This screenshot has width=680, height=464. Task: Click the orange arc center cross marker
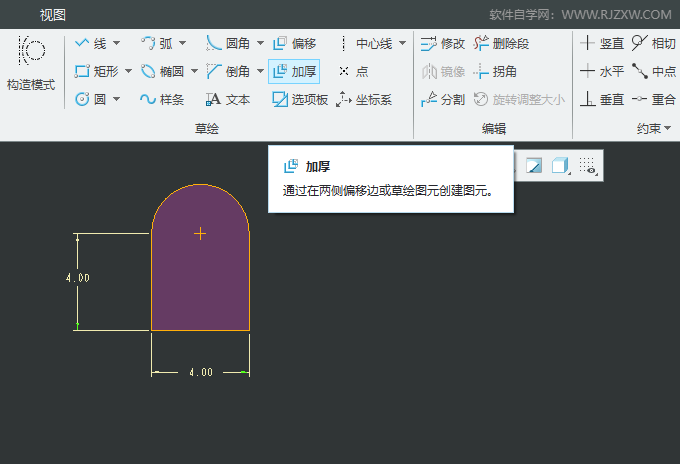coord(200,234)
